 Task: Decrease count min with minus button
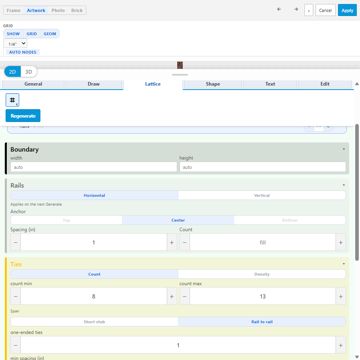point(16,296)
